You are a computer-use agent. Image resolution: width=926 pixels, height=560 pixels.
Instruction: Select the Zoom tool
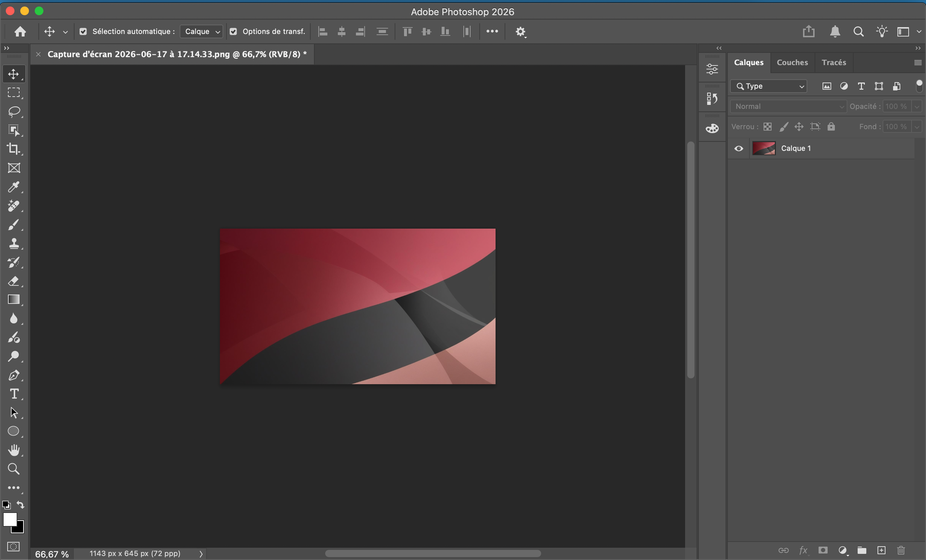(x=14, y=469)
